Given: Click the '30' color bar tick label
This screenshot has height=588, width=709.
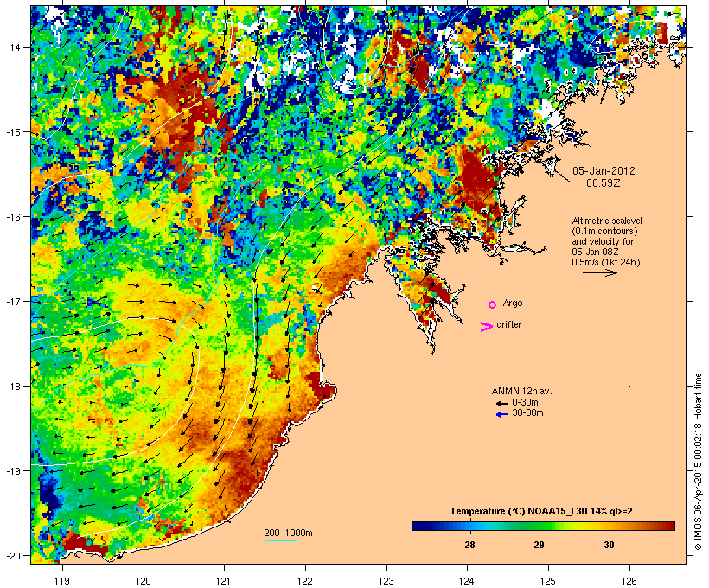Looking at the screenshot, I should (609, 545).
